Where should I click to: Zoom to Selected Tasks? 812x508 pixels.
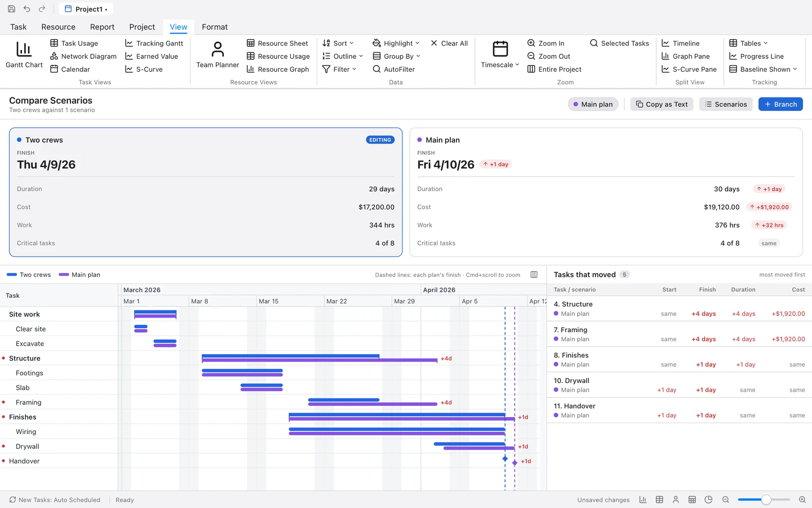click(619, 43)
